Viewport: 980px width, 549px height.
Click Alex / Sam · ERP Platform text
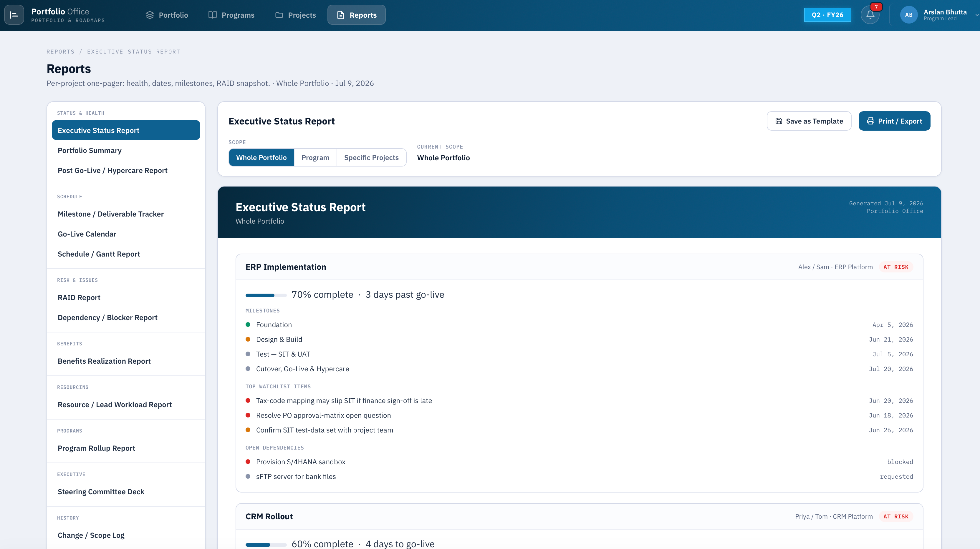click(835, 267)
